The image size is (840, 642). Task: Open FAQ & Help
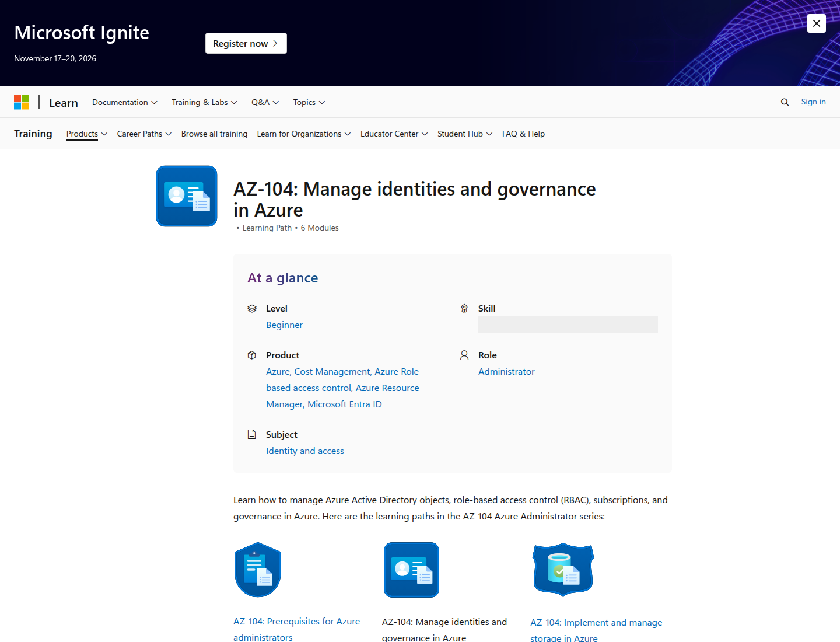[x=523, y=134]
